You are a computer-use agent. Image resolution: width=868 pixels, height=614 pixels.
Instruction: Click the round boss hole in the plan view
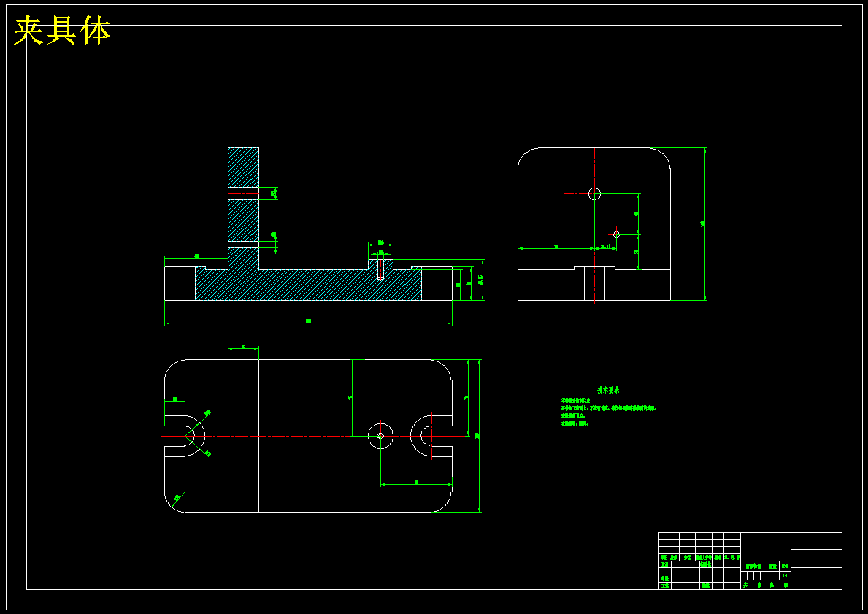(381, 436)
